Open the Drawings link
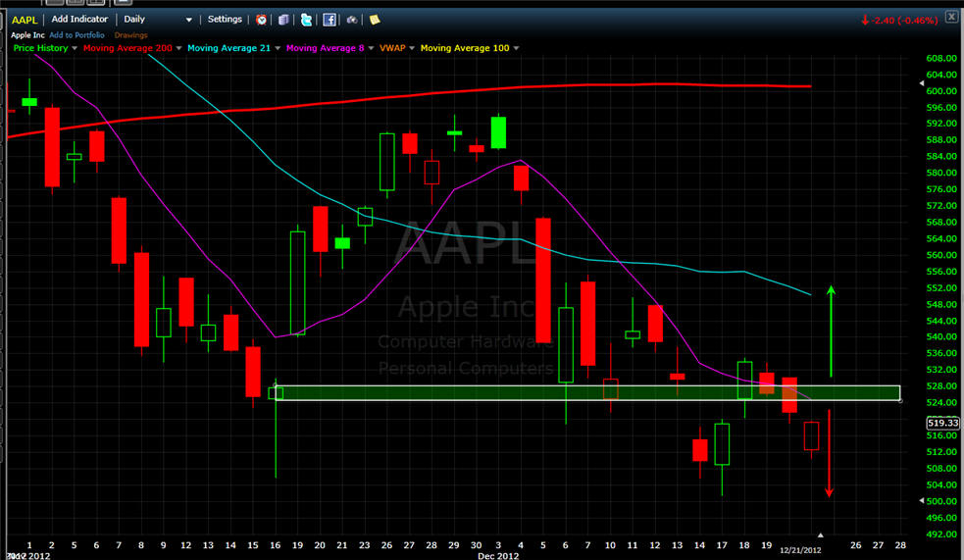This screenshot has width=964, height=560. pyautogui.click(x=131, y=35)
